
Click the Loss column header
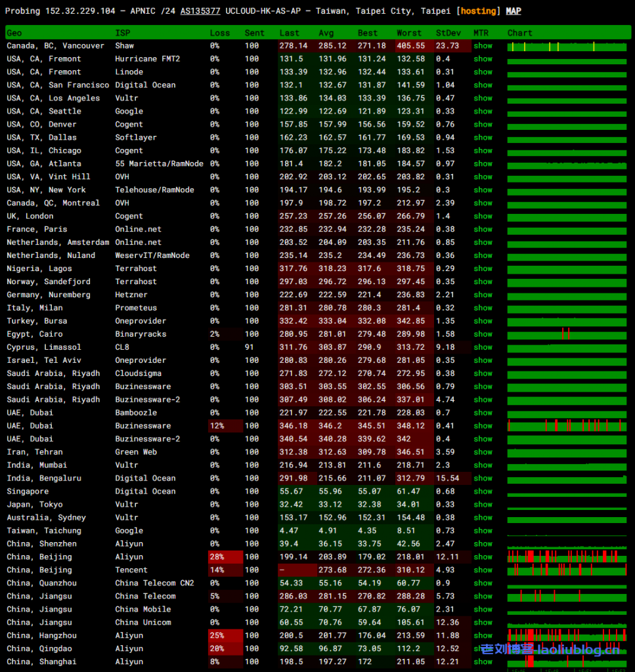click(220, 33)
